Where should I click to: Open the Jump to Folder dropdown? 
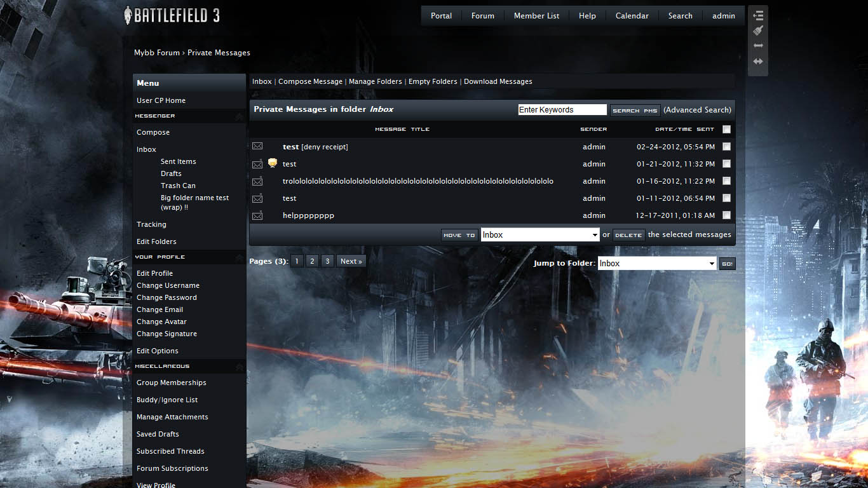[x=656, y=264]
